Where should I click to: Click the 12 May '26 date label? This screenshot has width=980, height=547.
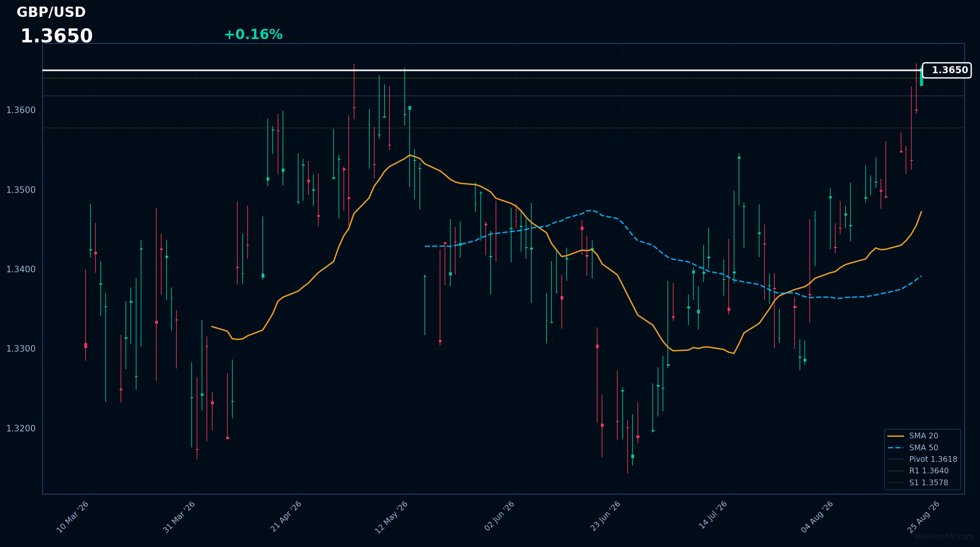tap(392, 517)
